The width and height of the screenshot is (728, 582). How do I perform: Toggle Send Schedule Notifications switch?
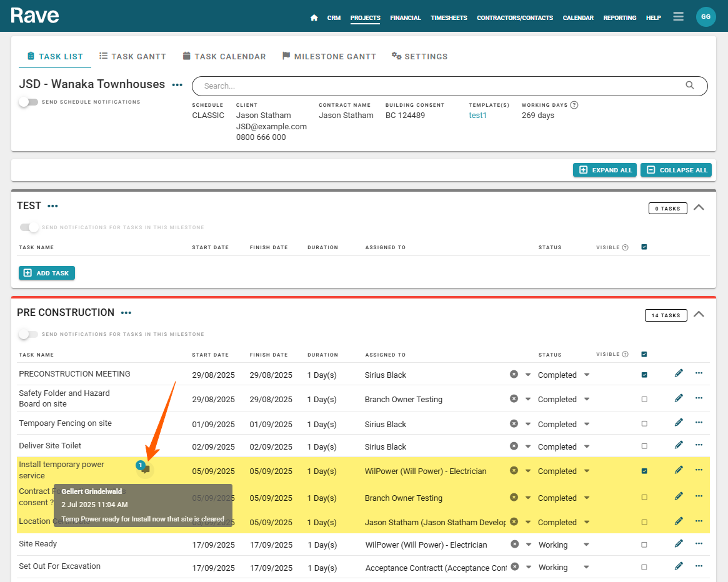[x=28, y=102]
